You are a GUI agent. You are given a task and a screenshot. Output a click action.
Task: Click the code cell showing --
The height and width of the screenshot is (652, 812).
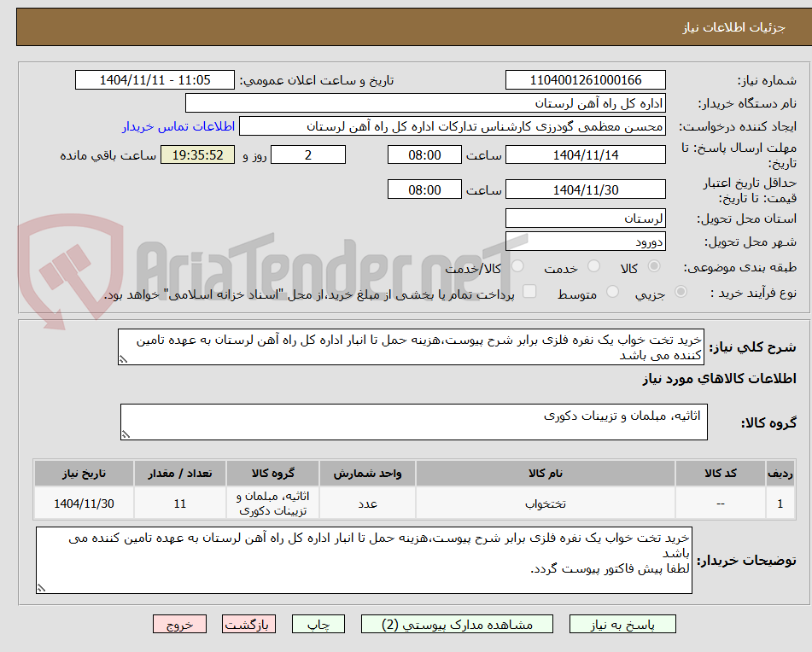click(x=721, y=504)
